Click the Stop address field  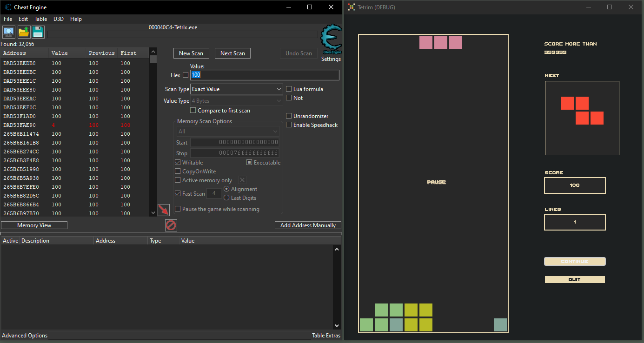click(235, 153)
